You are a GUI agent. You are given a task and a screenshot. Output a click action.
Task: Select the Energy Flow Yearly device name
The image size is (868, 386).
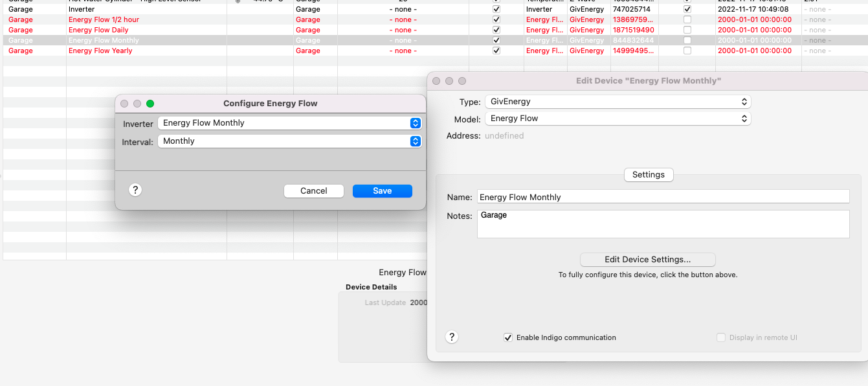100,51
